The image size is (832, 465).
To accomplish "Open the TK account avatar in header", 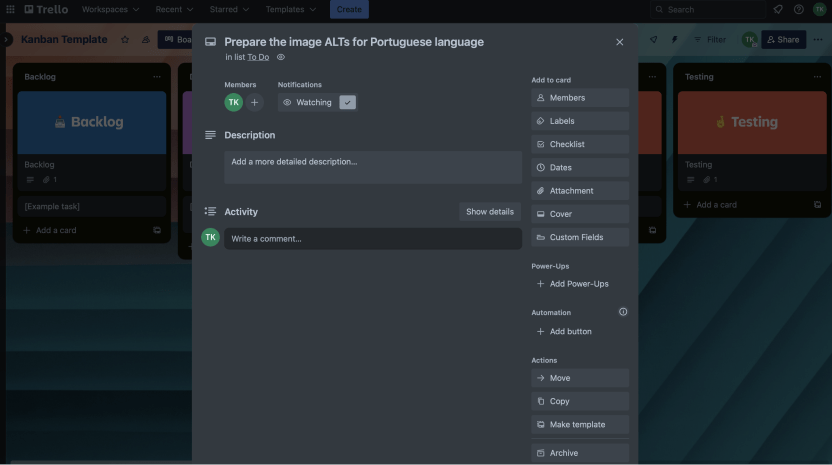I will pos(819,9).
